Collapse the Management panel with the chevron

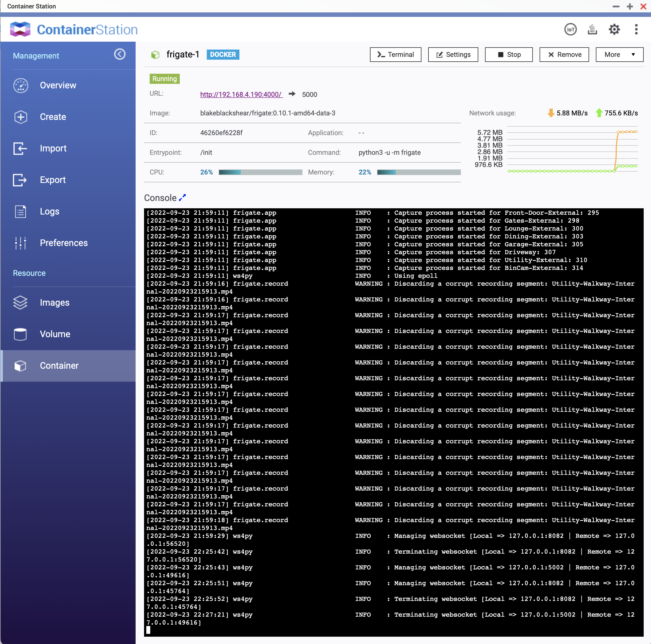click(120, 54)
